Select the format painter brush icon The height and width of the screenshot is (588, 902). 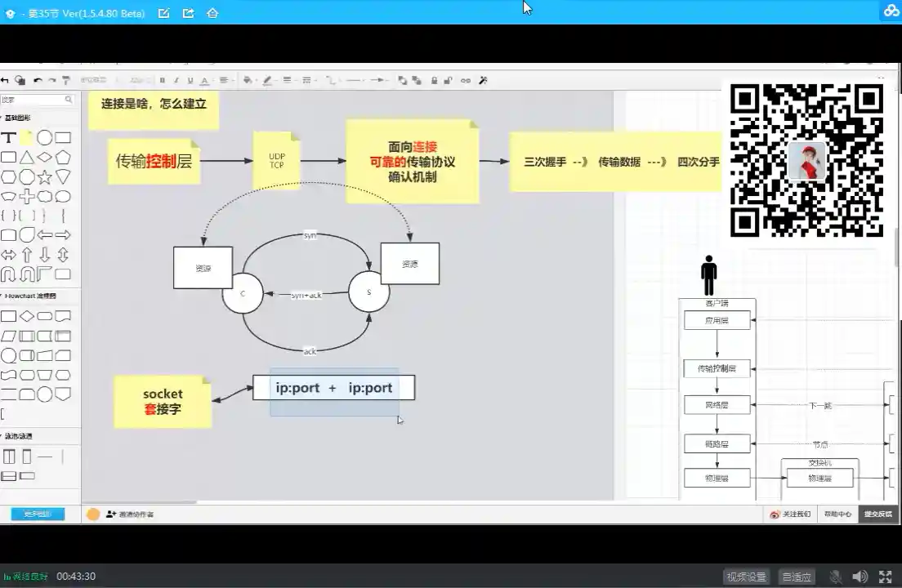click(66, 81)
